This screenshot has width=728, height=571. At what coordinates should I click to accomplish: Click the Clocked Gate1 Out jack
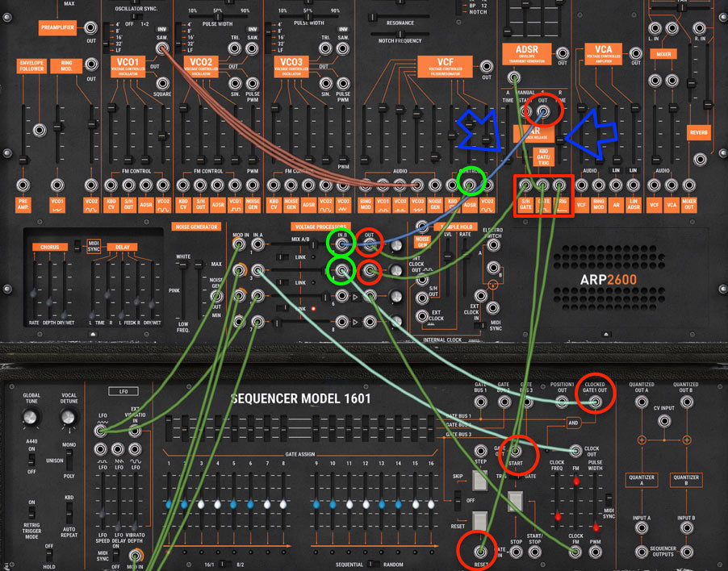[595, 402]
